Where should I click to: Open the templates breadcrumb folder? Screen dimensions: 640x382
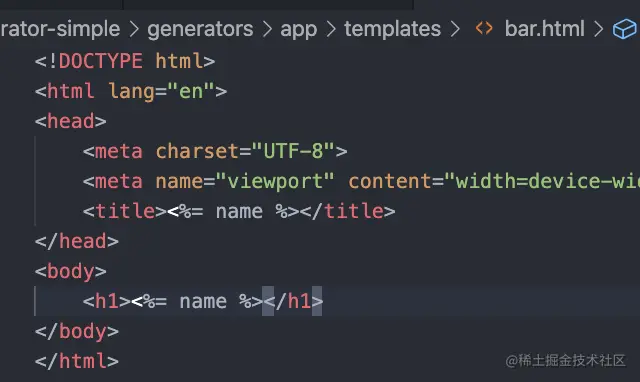pos(392,29)
